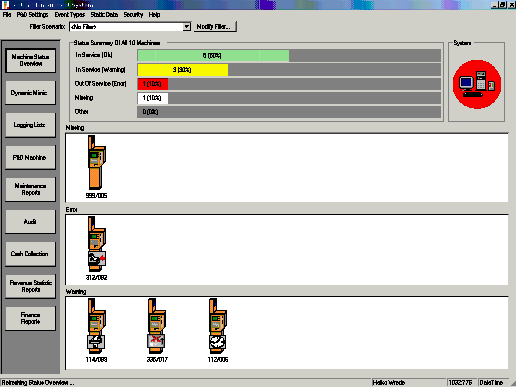Open the Audit section
This screenshot has height=387, width=516.
(x=30, y=222)
